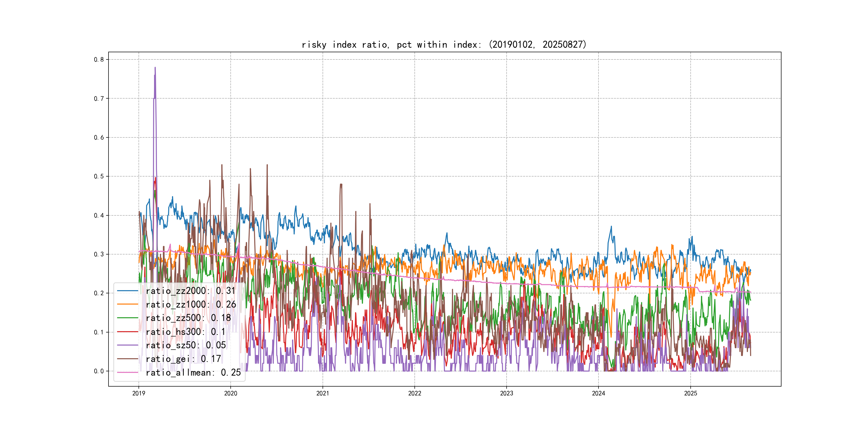Click the orange ratio_zz1000 legend line
The width and height of the screenshot is (868, 434).
tap(127, 304)
